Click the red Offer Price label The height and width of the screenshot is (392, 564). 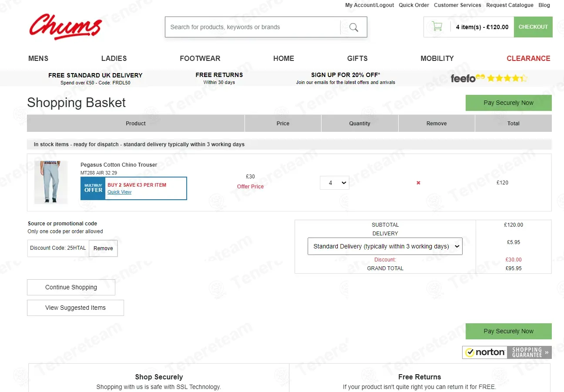(x=250, y=187)
